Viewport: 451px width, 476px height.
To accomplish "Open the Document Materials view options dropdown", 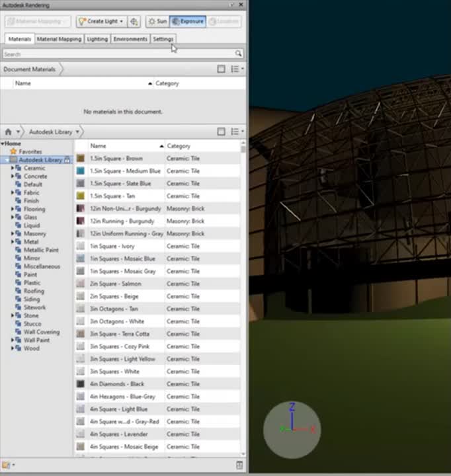I will pos(237,69).
